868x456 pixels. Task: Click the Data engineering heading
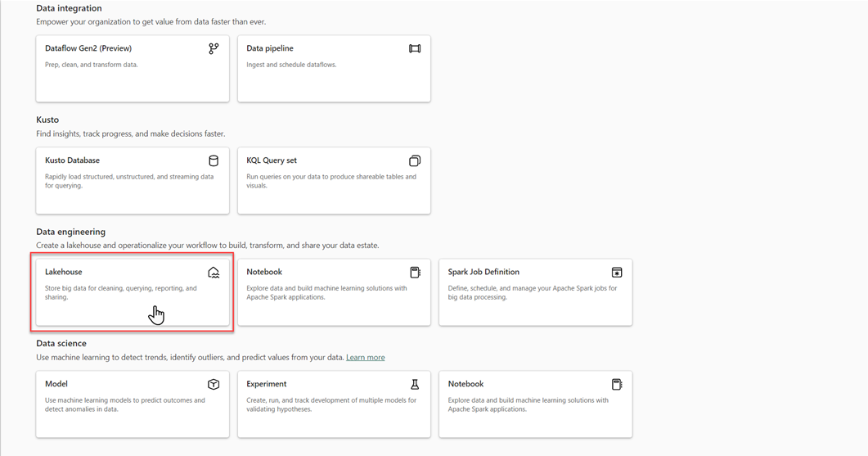coord(71,232)
